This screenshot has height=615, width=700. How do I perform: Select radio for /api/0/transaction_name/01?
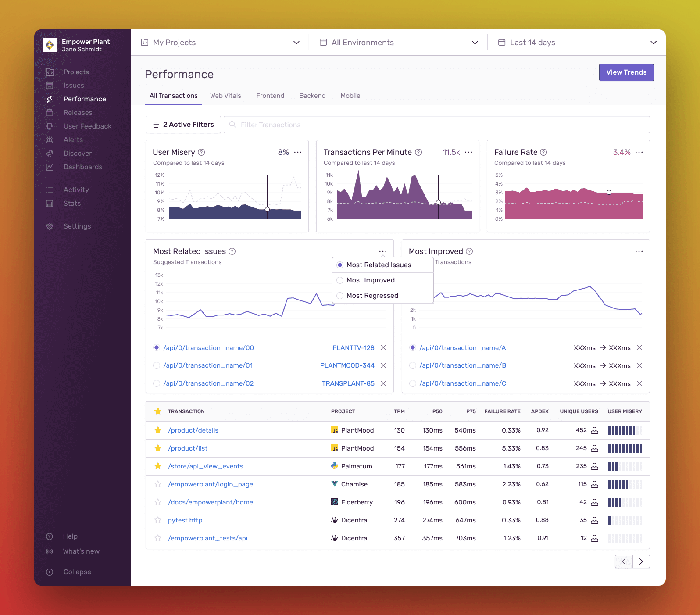point(157,365)
